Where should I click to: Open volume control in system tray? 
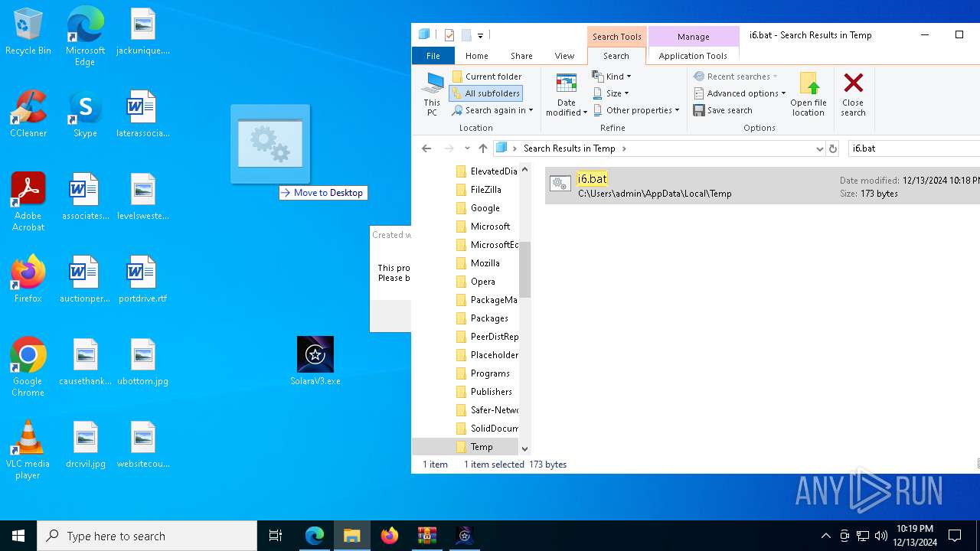tap(881, 536)
